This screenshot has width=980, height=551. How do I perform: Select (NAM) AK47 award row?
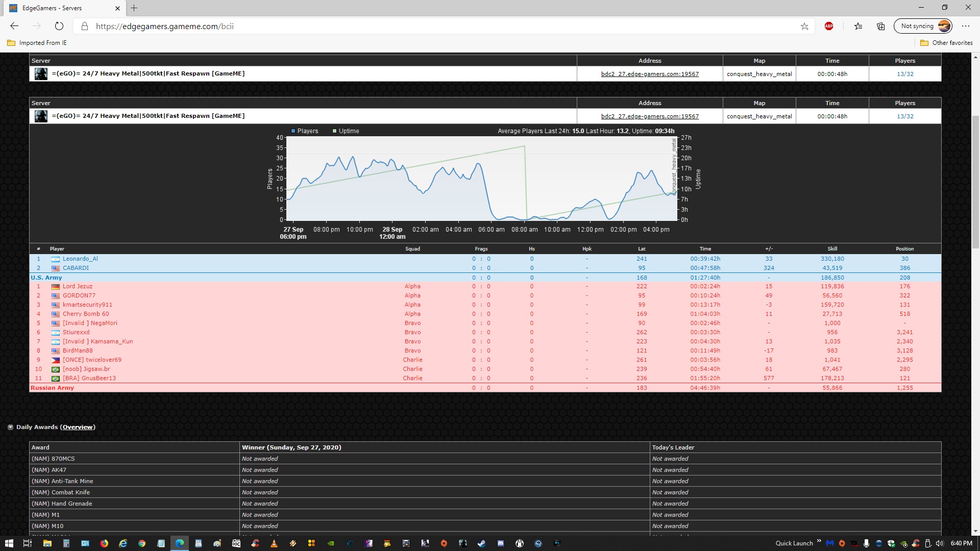(x=485, y=470)
